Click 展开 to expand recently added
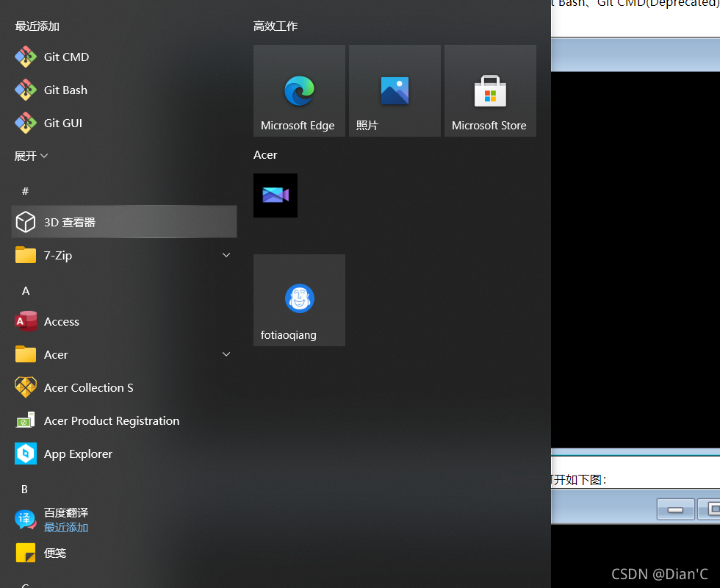The height and width of the screenshot is (588, 720). pos(31,156)
